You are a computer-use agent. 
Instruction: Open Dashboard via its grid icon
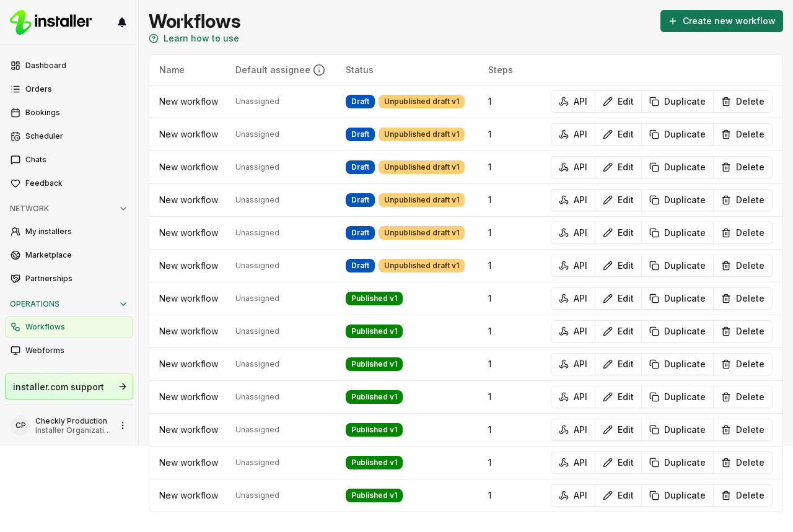click(x=15, y=66)
